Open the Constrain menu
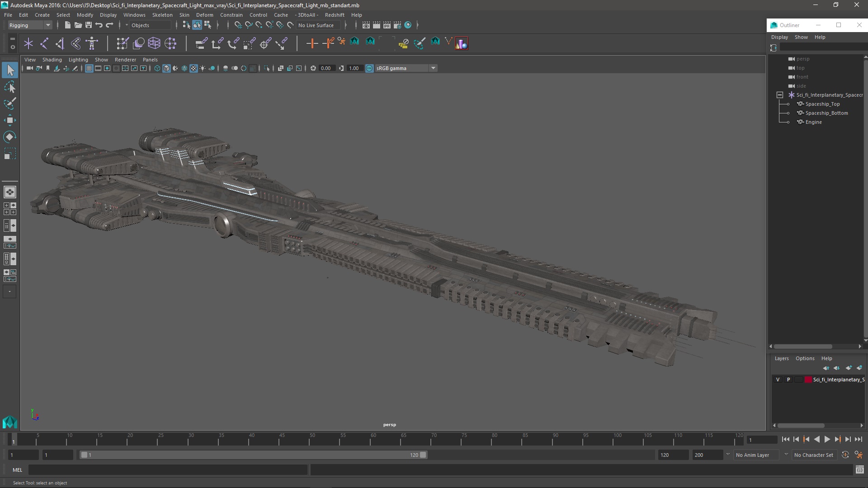This screenshot has height=488, width=868. [x=231, y=15]
